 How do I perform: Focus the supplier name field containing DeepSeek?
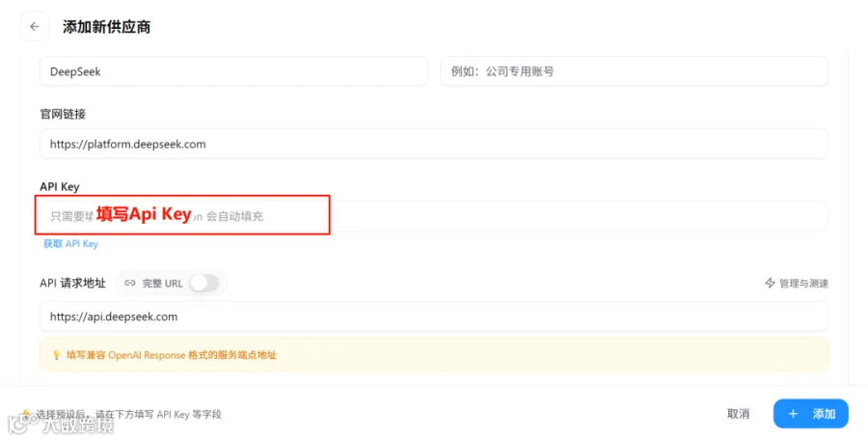point(233,71)
